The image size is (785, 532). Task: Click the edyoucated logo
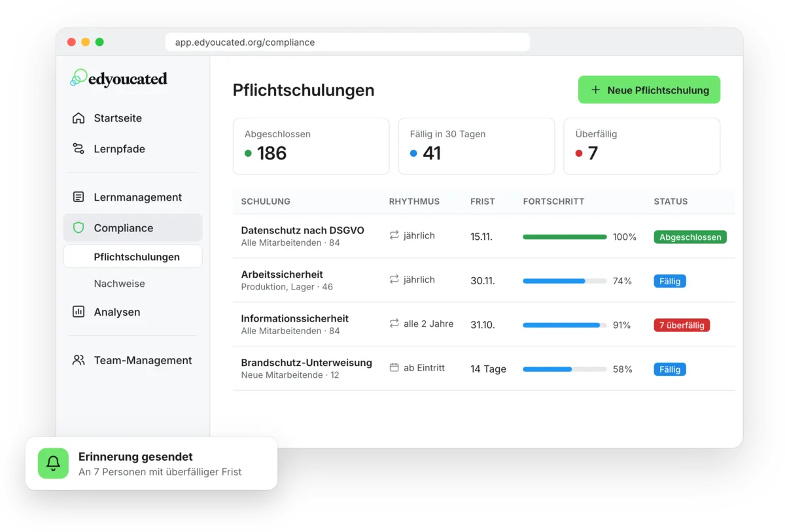click(119, 78)
